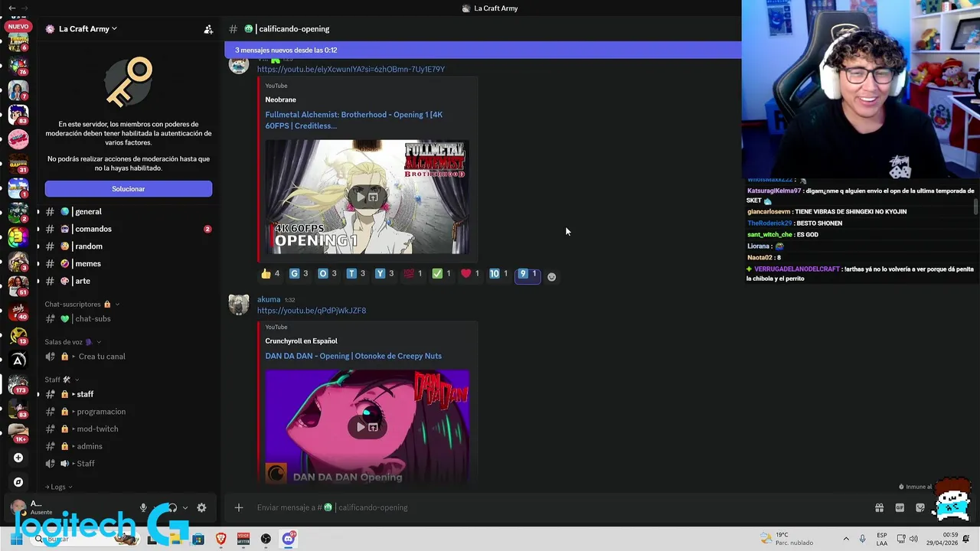Open Discord taskbar icon
This screenshot has height=551, width=980.
289,540
